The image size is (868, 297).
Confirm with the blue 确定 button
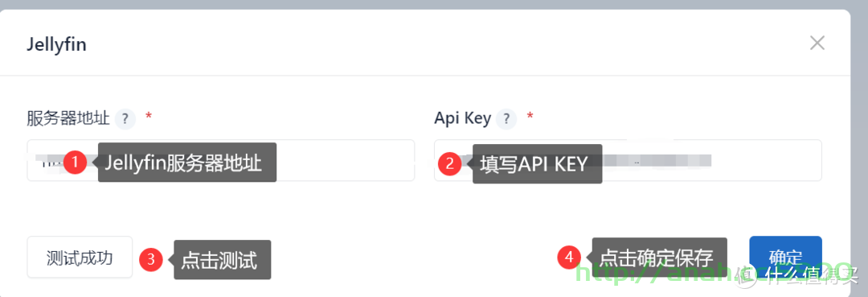coord(785,257)
